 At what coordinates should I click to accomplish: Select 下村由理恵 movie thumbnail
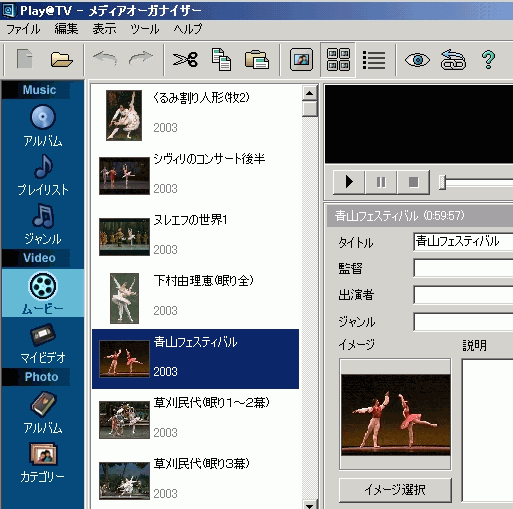coord(124,298)
